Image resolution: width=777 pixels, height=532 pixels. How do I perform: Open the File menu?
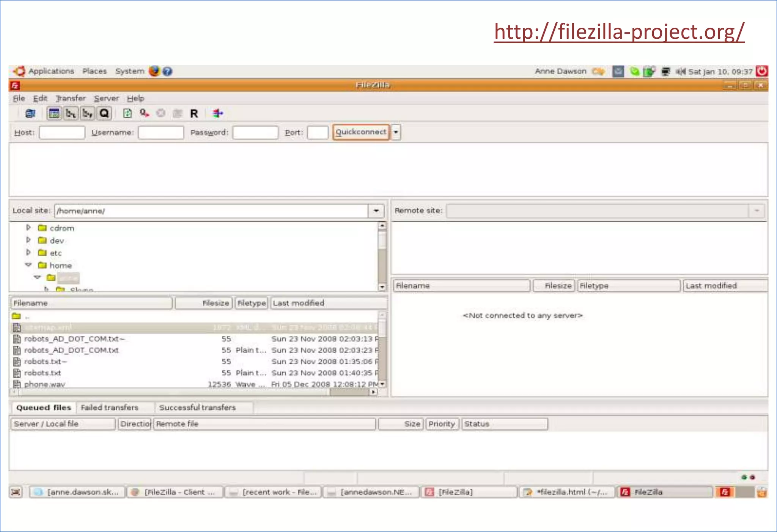click(x=19, y=99)
